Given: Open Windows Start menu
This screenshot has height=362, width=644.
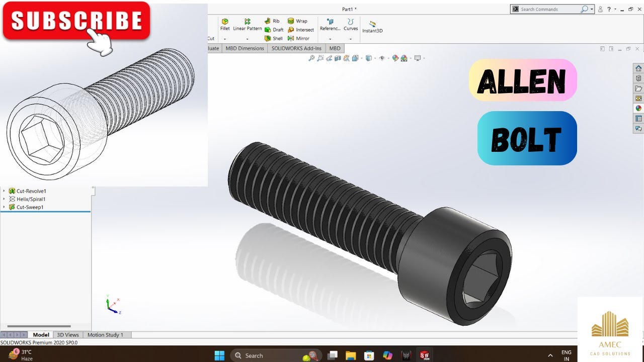Looking at the screenshot, I should (219, 355).
